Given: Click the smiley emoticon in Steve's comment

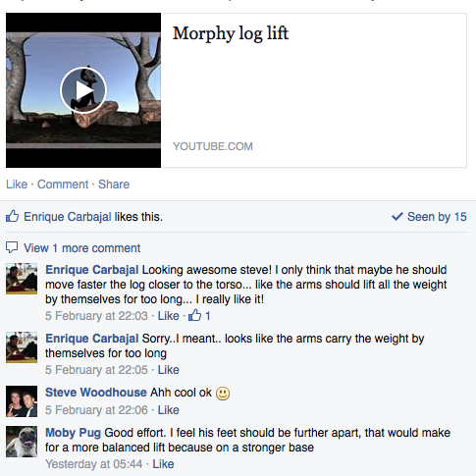Looking at the screenshot, I should coord(223,394).
